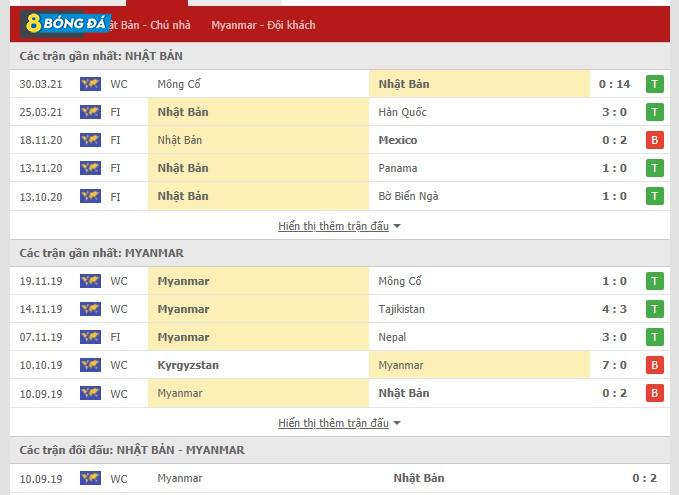This screenshot has height=495, width=679.
Task: Click the red B badge on Nhật Bản–Mexico row
Action: [x=654, y=140]
